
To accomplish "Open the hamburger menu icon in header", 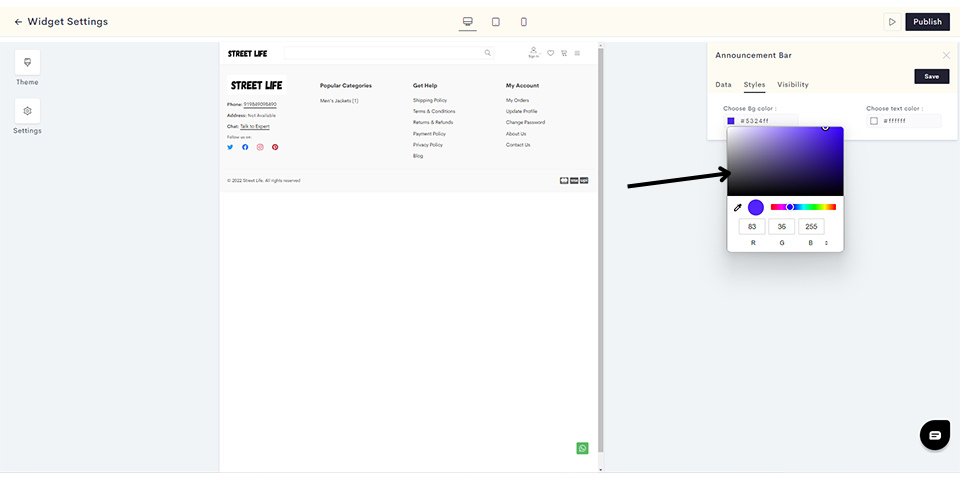I will click(577, 53).
